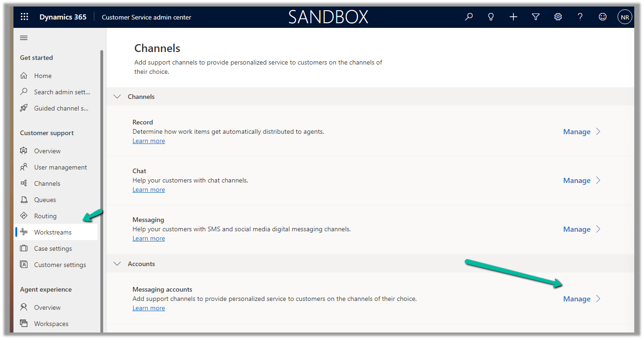Click Manage for the Chat channel
The width and height of the screenshot is (644, 339).
click(x=581, y=181)
